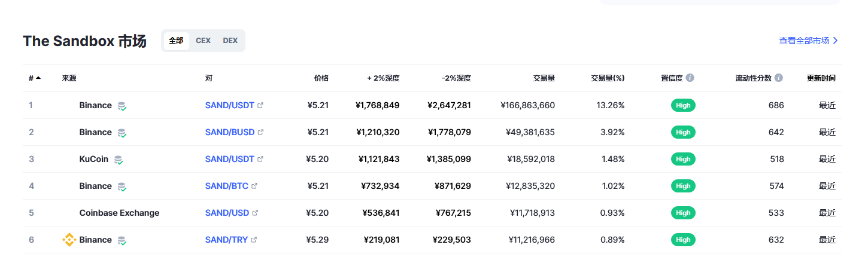Open external link icon for KuCoin SAND/USDT
This screenshot has width=868, height=257.
point(260,159)
